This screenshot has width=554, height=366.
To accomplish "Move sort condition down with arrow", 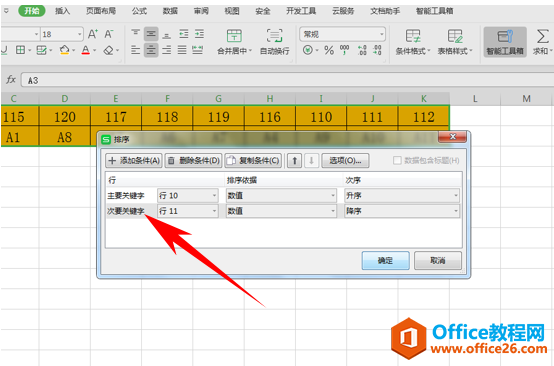I will [311, 161].
